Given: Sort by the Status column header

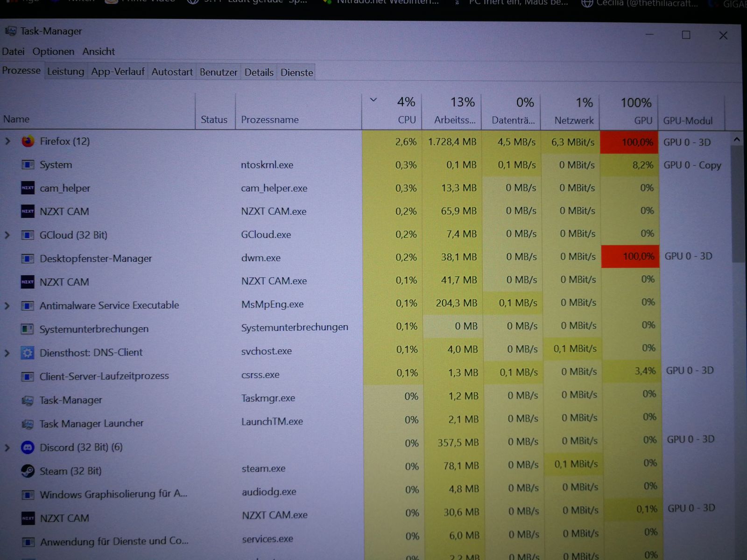Looking at the screenshot, I should [x=215, y=111].
